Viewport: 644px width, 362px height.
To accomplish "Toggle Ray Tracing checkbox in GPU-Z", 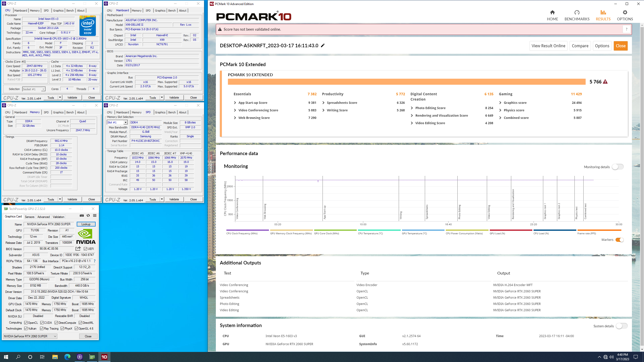I will [x=42, y=328].
